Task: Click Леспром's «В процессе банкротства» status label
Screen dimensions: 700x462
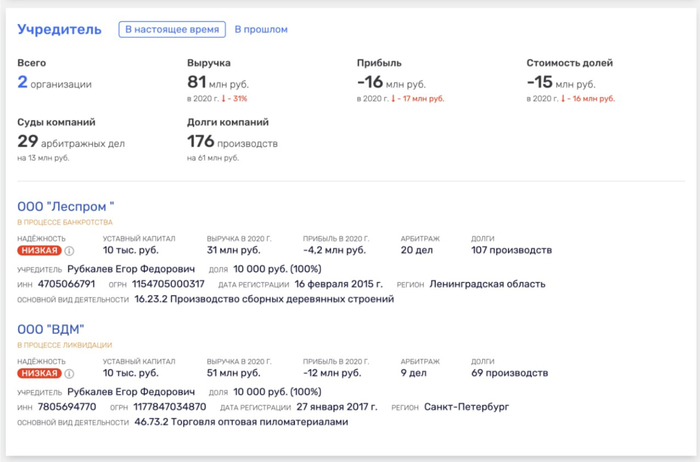Action: (65, 222)
